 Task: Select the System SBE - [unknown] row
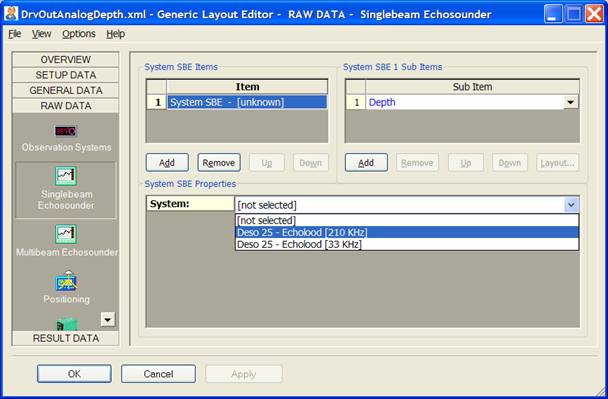pyautogui.click(x=247, y=102)
